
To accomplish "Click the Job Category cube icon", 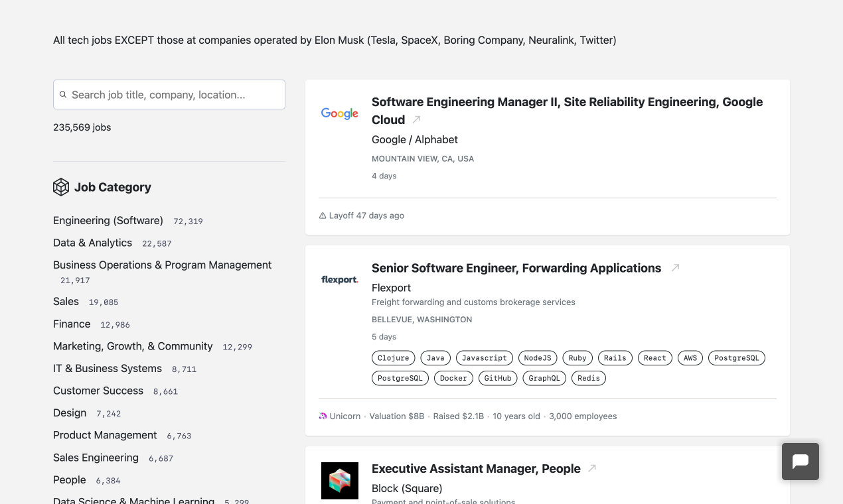I will 61,187.
